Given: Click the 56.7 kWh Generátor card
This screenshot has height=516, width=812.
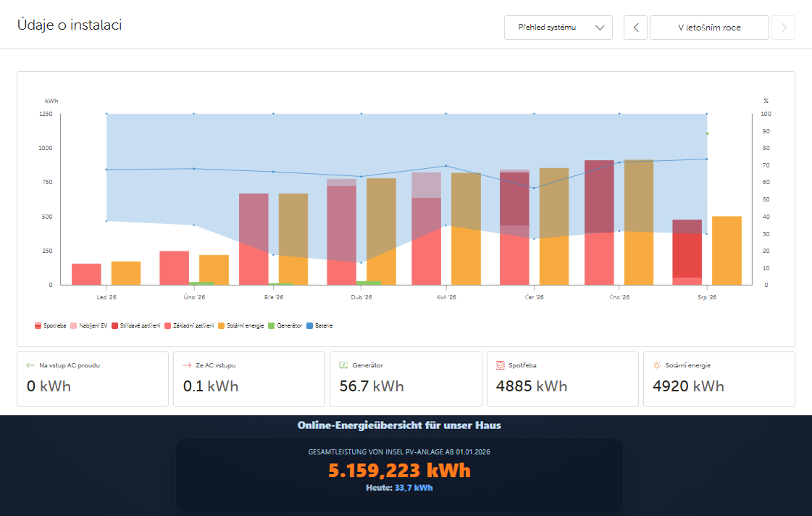Looking at the screenshot, I should point(406,379).
